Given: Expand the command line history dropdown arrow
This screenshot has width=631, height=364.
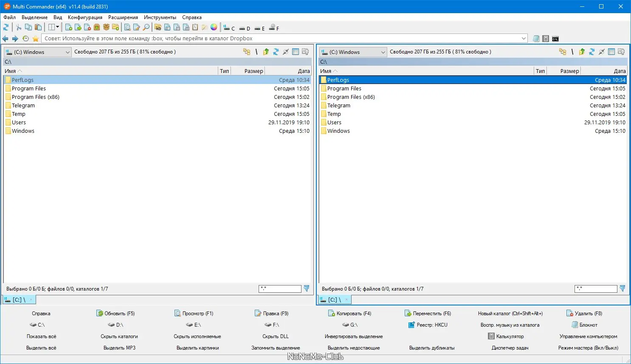Looking at the screenshot, I should 524,39.
